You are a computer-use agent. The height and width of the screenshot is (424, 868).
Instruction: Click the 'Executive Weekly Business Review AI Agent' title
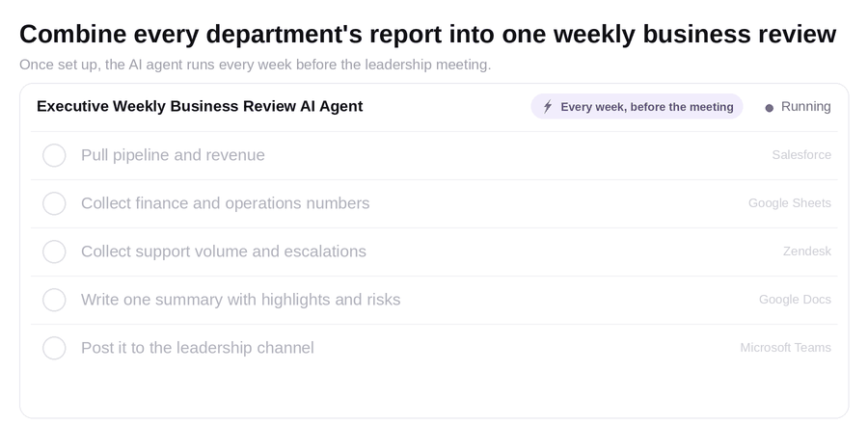[200, 106]
